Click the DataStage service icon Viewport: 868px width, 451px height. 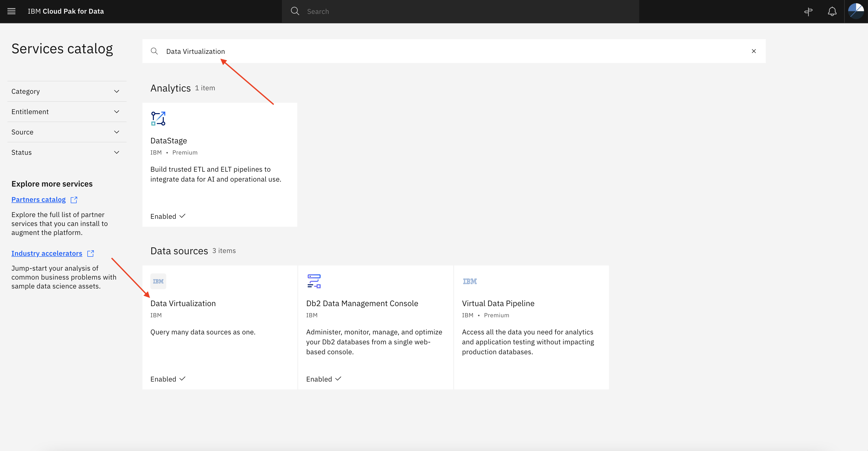coord(158,119)
